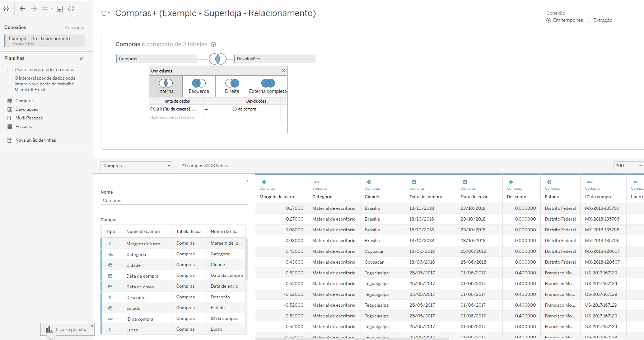The image size is (644, 340).
Task: Close the Ir para planilha tooltip
Action: (92, 326)
